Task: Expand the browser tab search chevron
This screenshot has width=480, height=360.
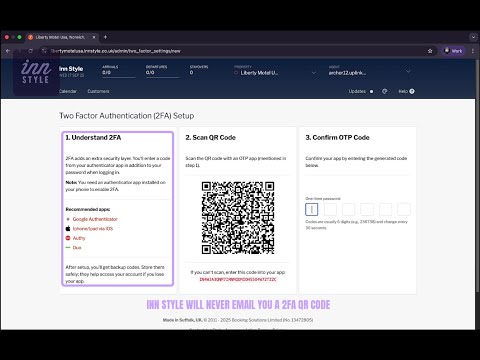Action: (x=473, y=37)
